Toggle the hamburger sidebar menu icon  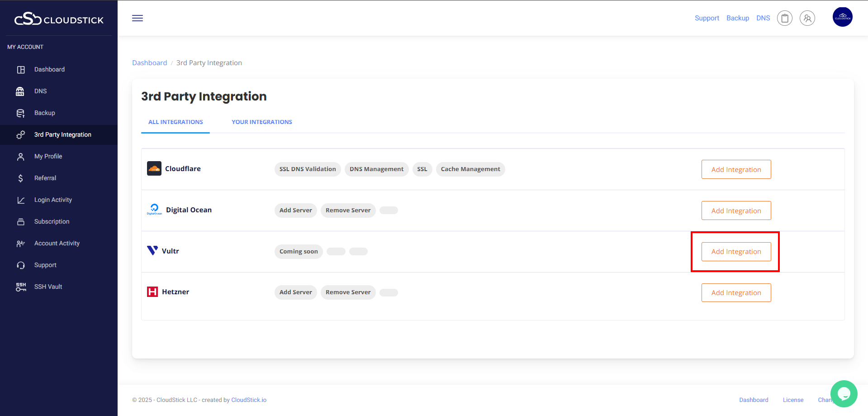click(x=138, y=18)
